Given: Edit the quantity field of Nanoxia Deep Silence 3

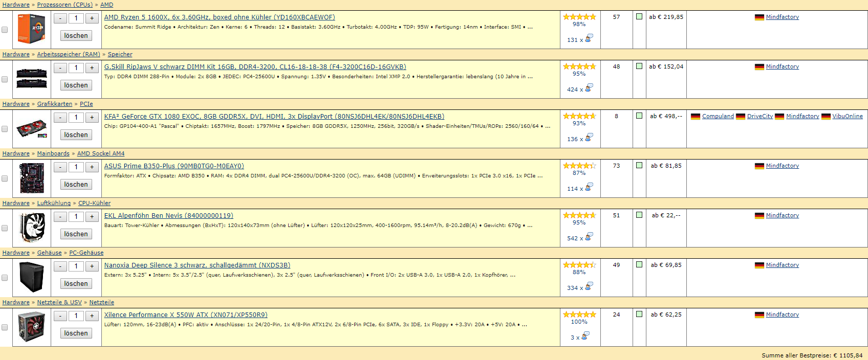Looking at the screenshot, I should tap(76, 266).
